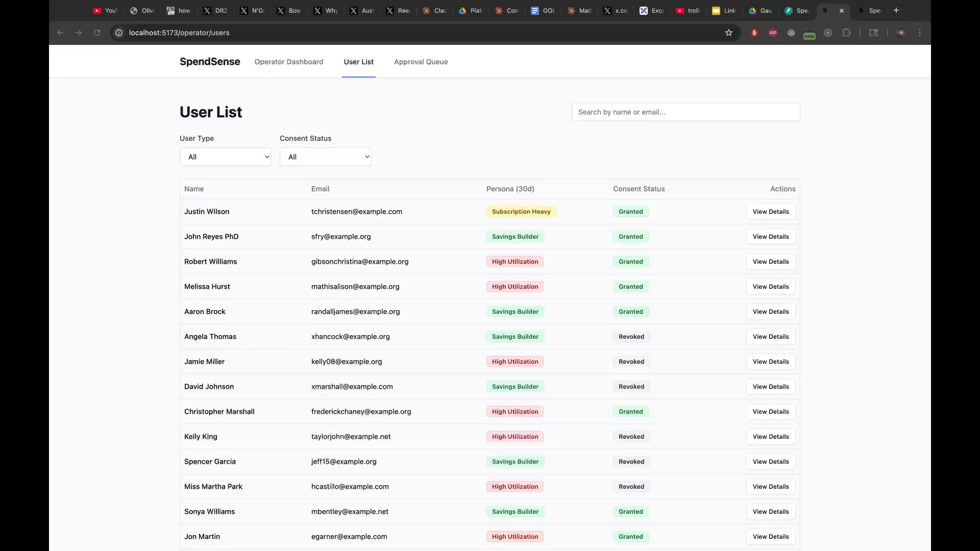This screenshot has width=980, height=551.
Task: View Details for Jon Martin
Action: (770, 537)
